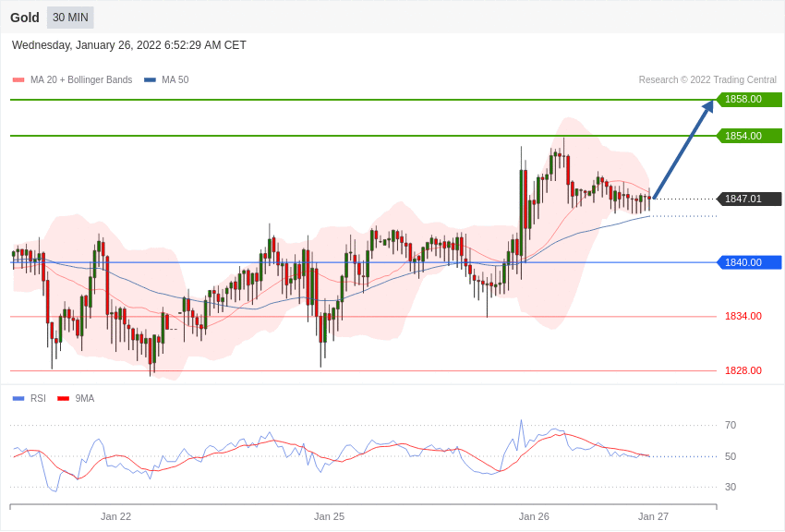Click the MA 20 + Bollinger Bands legend label

(x=81, y=79)
